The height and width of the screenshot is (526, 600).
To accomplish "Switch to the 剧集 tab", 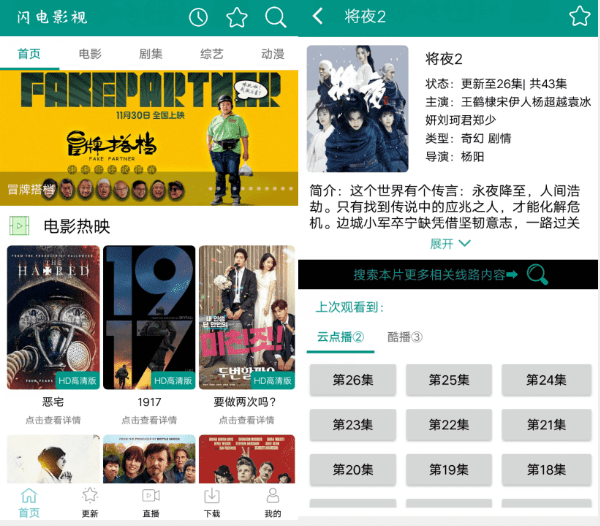I will click(x=151, y=54).
